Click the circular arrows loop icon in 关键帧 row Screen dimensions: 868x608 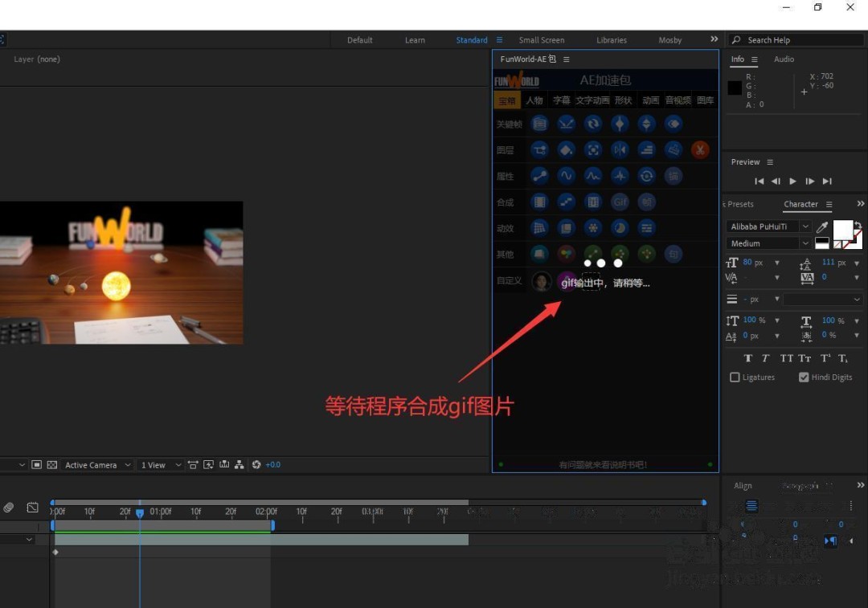pos(592,124)
